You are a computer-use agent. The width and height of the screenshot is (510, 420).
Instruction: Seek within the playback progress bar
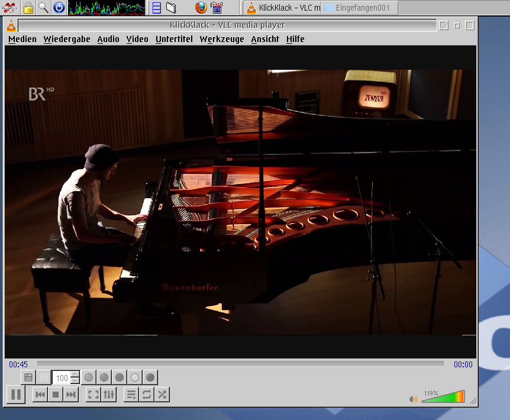(240, 363)
